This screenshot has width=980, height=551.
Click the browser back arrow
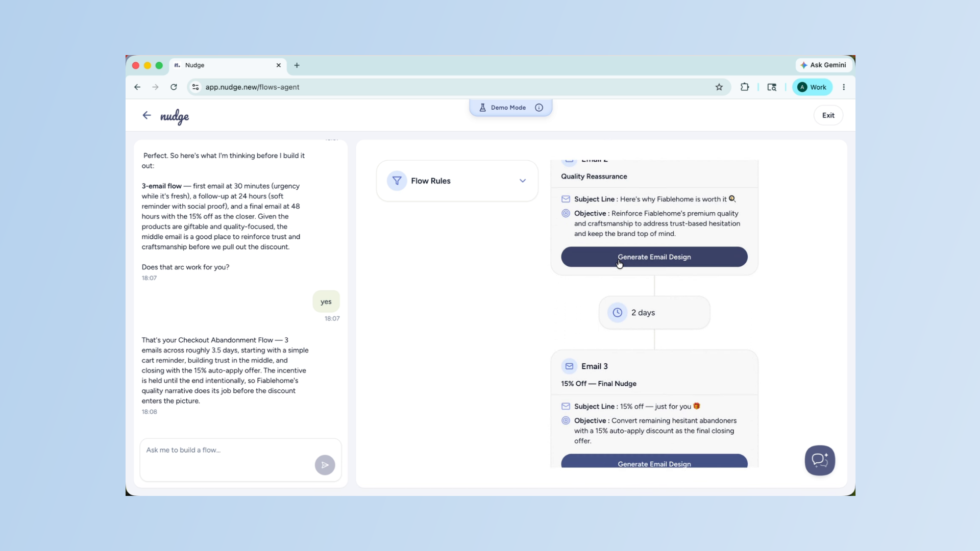pos(137,87)
